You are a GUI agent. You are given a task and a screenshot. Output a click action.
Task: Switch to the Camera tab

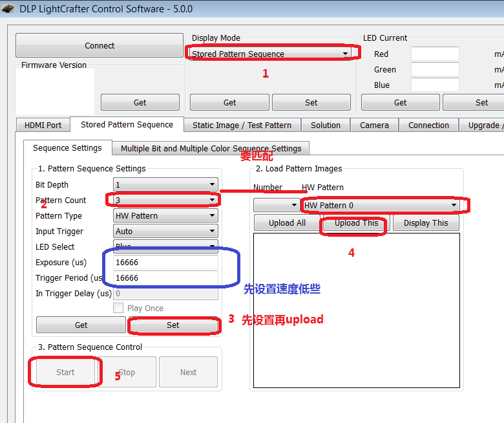click(374, 125)
